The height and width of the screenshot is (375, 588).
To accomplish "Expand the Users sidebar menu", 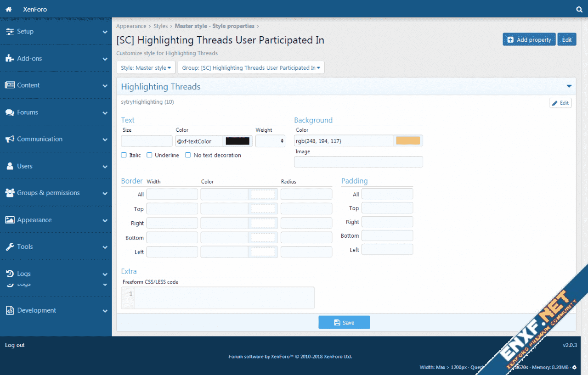I will tap(55, 166).
